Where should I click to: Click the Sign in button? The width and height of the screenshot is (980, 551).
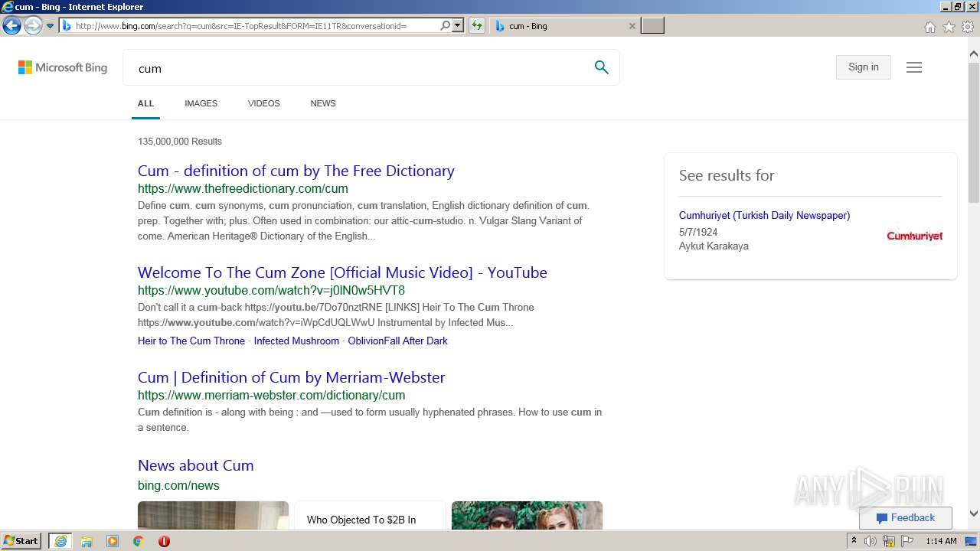point(864,67)
